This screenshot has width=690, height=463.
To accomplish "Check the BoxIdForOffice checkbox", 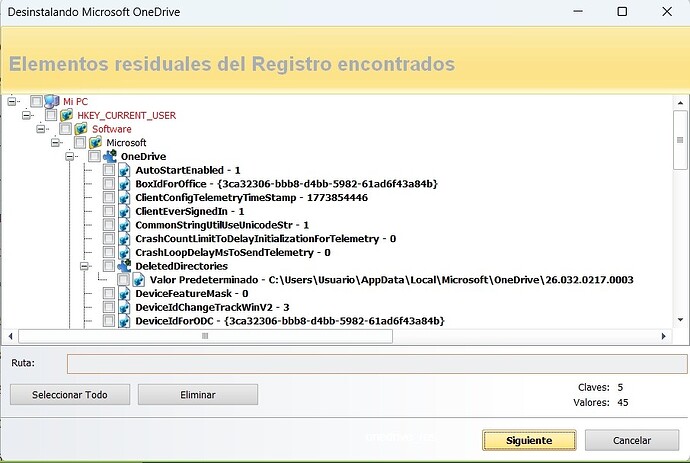I will (109, 184).
